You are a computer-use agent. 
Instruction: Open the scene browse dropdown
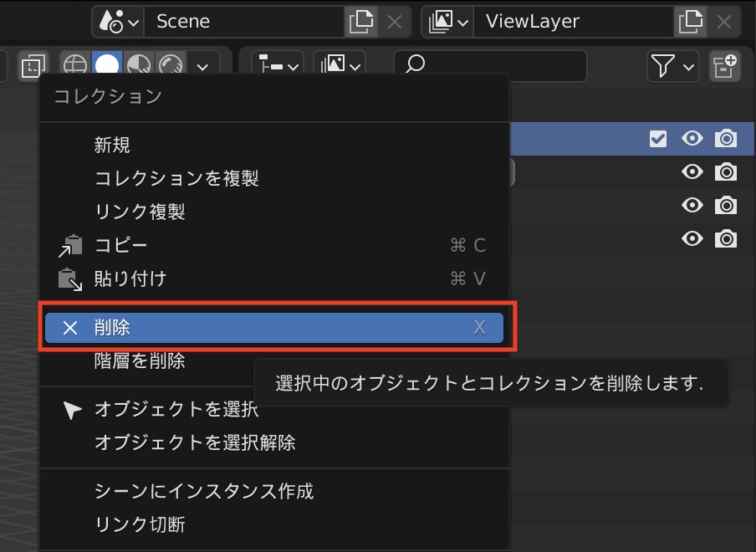(x=120, y=22)
